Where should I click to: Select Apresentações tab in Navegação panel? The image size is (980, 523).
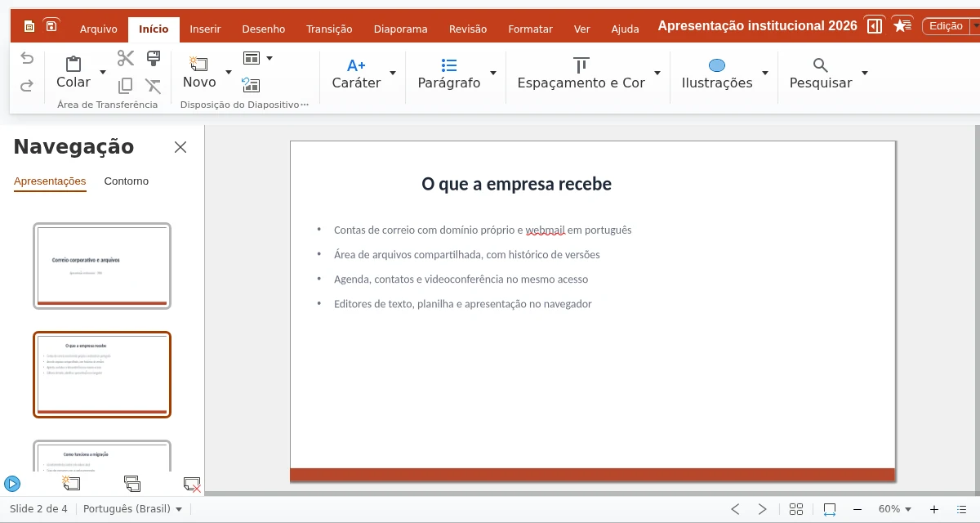coord(50,181)
